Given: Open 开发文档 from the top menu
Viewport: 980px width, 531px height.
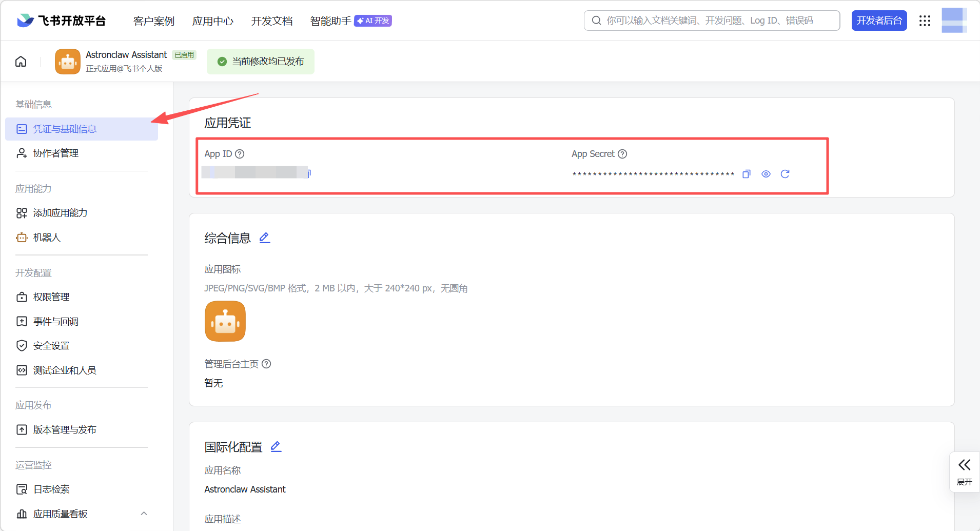Looking at the screenshot, I should click(271, 21).
